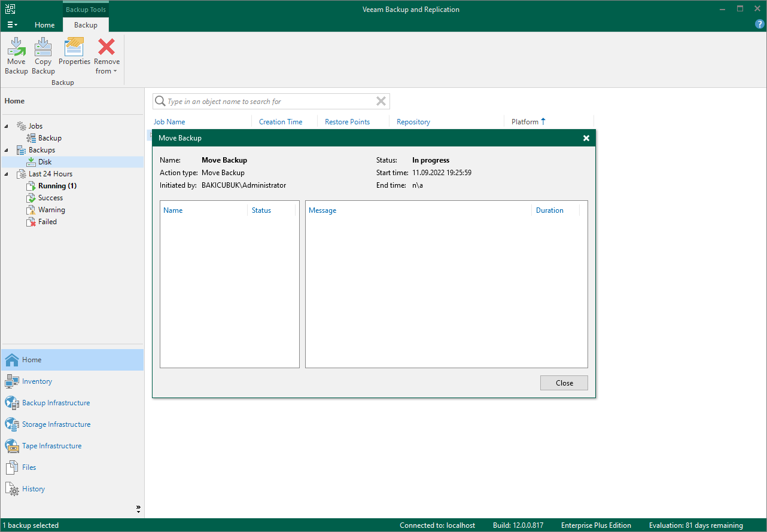Click the Disk backup icon in tree
Image resolution: width=767 pixels, height=532 pixels.
click(31, 162)
